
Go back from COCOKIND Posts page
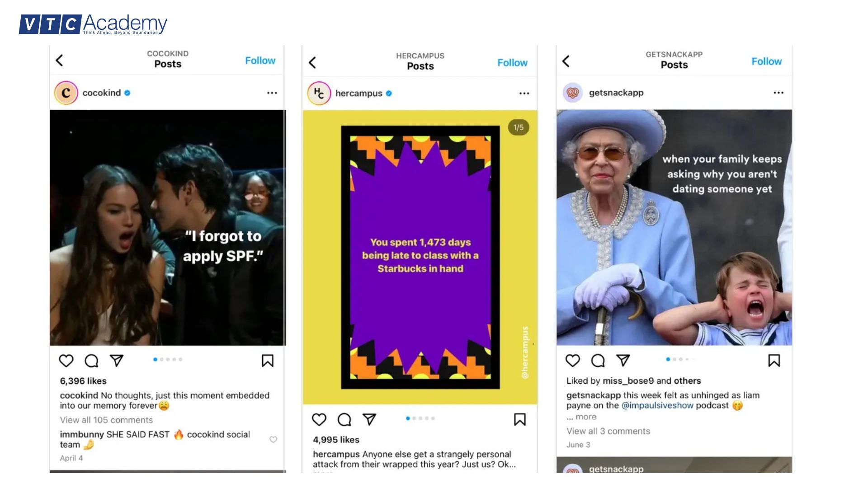point(60,60)
